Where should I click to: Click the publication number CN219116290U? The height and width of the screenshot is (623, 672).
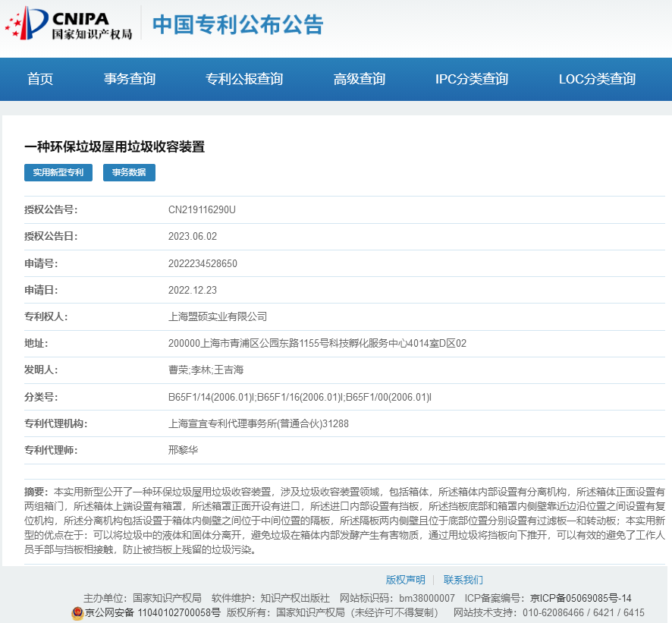[202, 209]
